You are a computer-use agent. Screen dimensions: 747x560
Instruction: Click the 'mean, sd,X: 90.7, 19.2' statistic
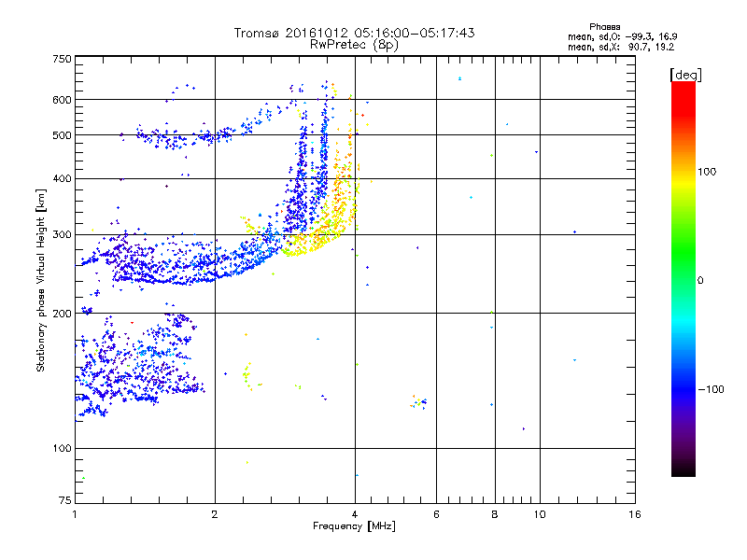(x=621, y=48)
